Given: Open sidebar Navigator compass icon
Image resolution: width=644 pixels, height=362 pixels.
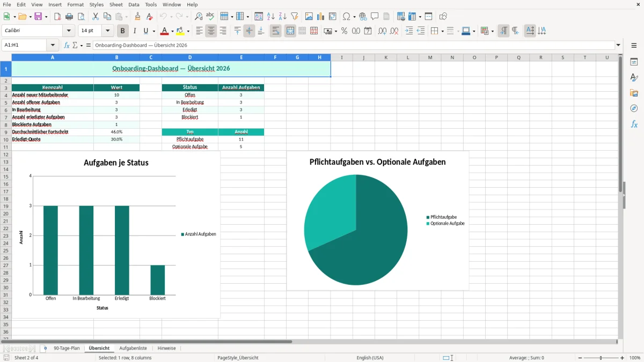Looking at the screenshot, I should click(634, 108).
